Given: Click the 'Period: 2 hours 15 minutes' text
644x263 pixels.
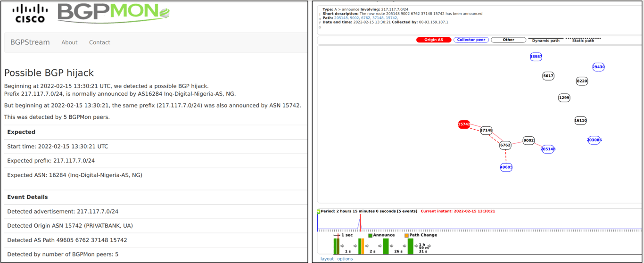Looking at the screenshot, I should coord(369,211).
